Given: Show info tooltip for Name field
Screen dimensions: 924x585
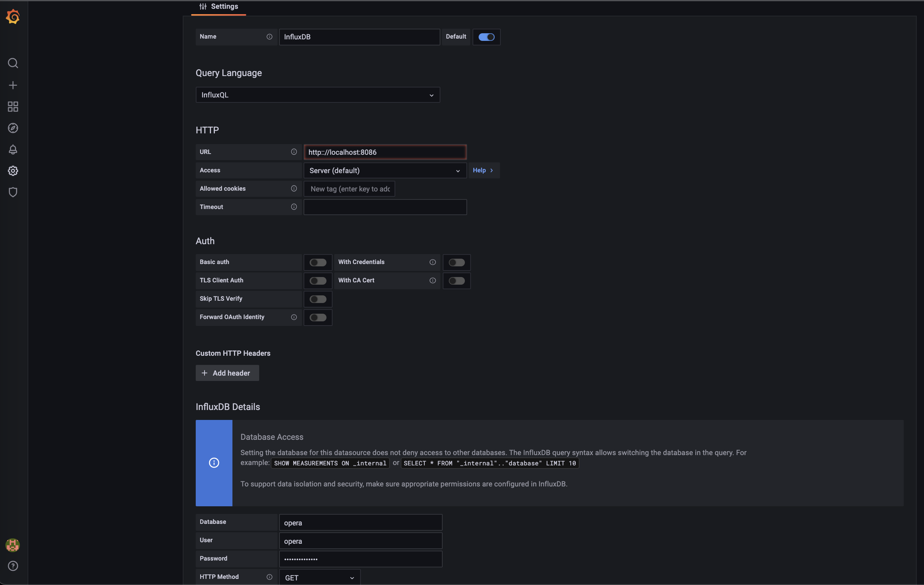Looking at the screenshot, I should coord(270,37).
